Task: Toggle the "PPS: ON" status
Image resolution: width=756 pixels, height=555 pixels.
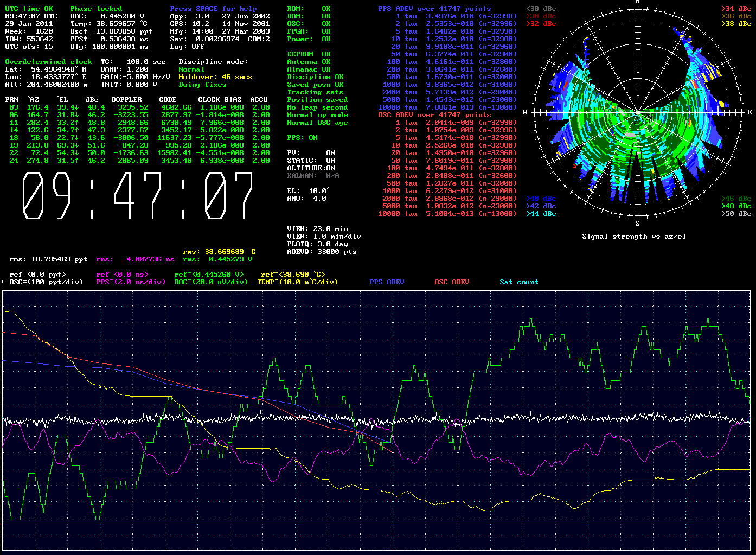Action: point(302,138)
